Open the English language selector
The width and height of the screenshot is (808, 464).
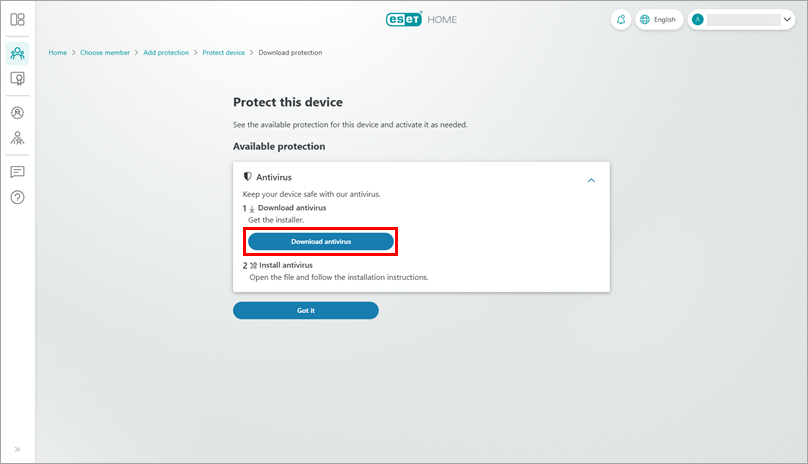(x=658, y=19)
